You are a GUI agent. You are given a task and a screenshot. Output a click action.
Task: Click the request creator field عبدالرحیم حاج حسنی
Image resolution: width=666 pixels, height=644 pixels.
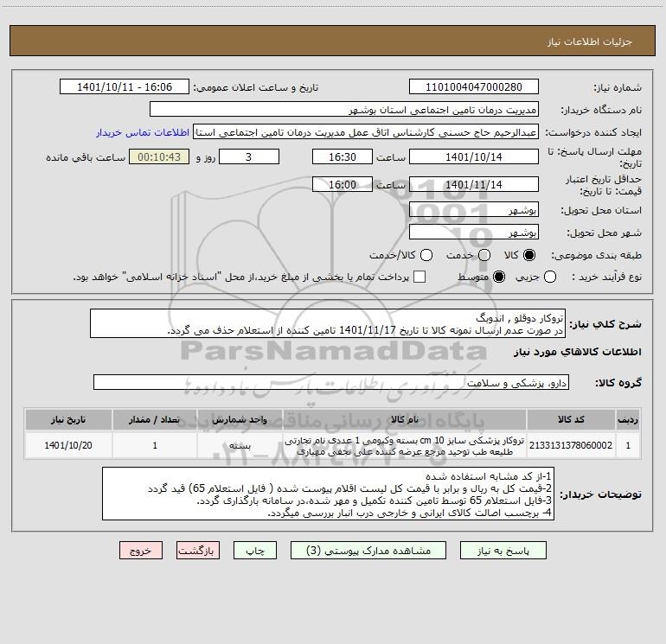pyautogui.click(x=366, y=132)
